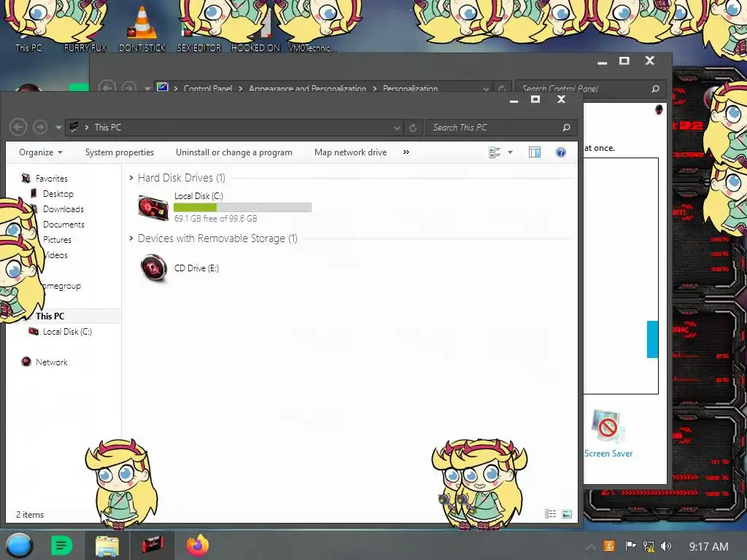
Task: Click the search magnifier in This PC
Action: pyautogui.click(x=566, y=128)
